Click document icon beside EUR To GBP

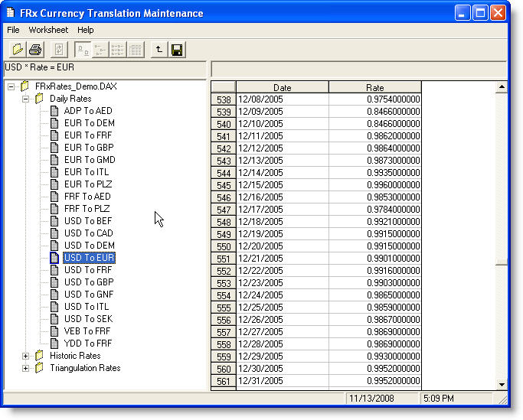[54, 148]
